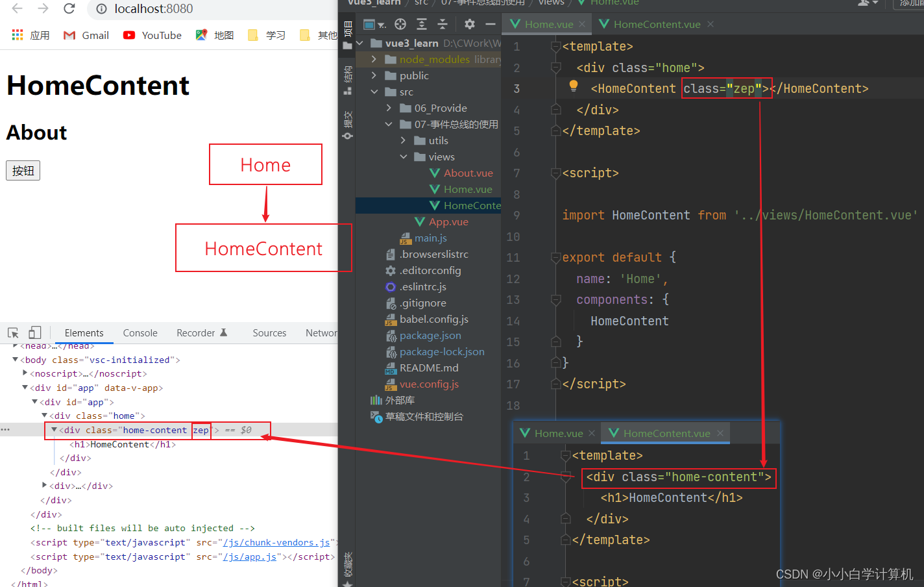Select the h1 HomeContent line in DevTools

pos(123,444)
